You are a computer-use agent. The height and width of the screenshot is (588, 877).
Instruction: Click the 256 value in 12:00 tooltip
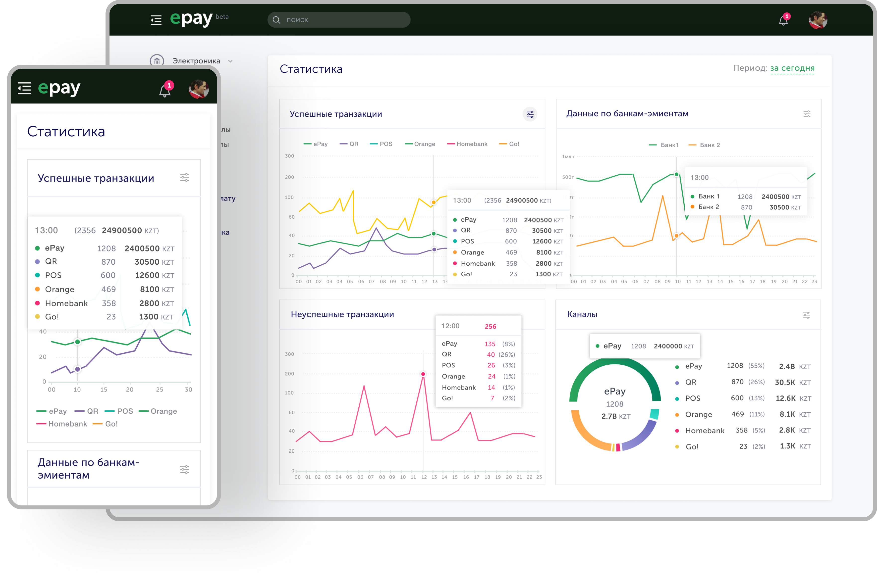491,327
